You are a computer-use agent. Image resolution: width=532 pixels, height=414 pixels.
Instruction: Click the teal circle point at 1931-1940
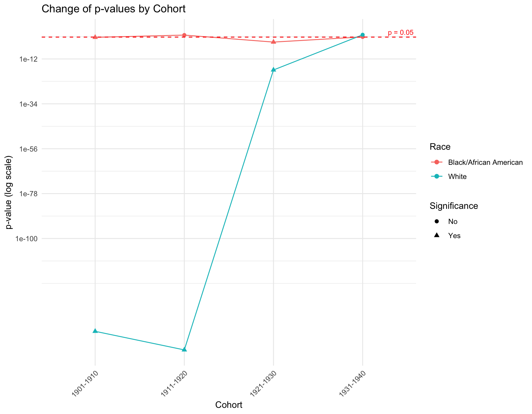click(x=363, y=35)
